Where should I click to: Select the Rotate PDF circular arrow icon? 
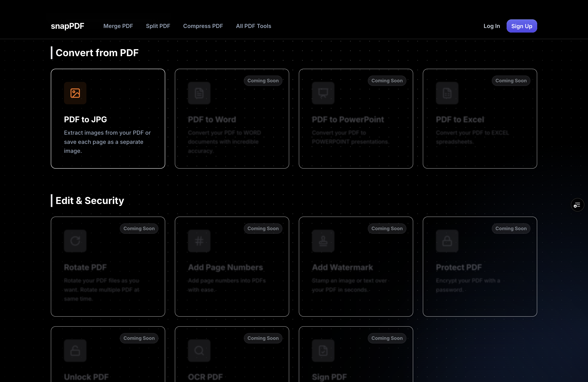point(75,241)
